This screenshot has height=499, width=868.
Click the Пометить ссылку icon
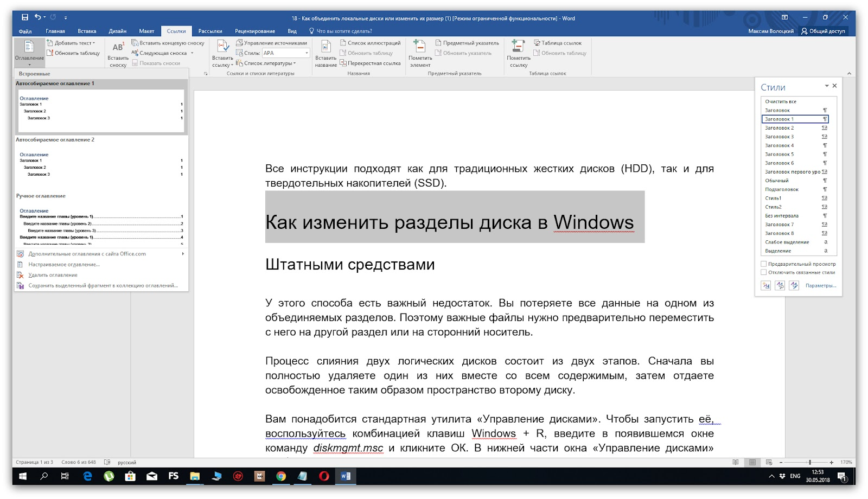[x=518, y=47]
